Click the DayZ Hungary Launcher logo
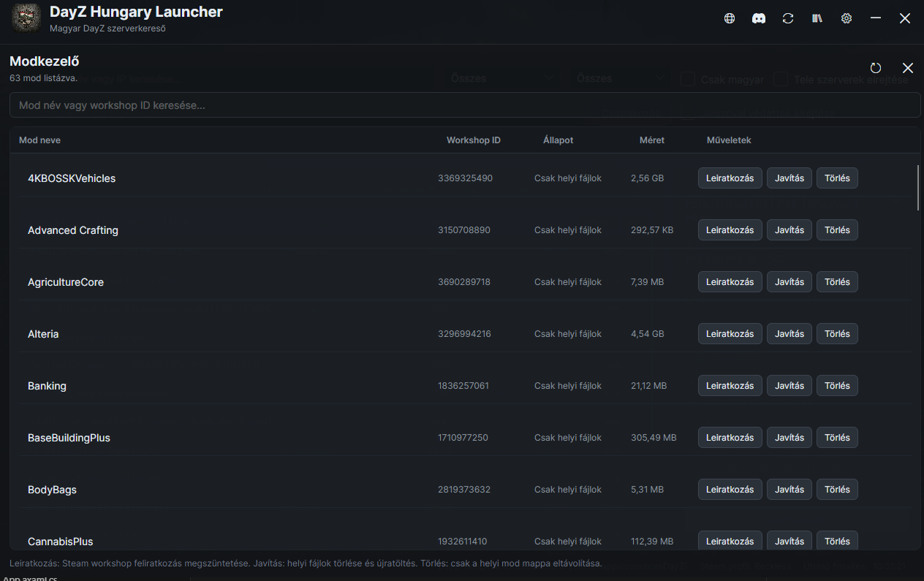 click(26, 18)
